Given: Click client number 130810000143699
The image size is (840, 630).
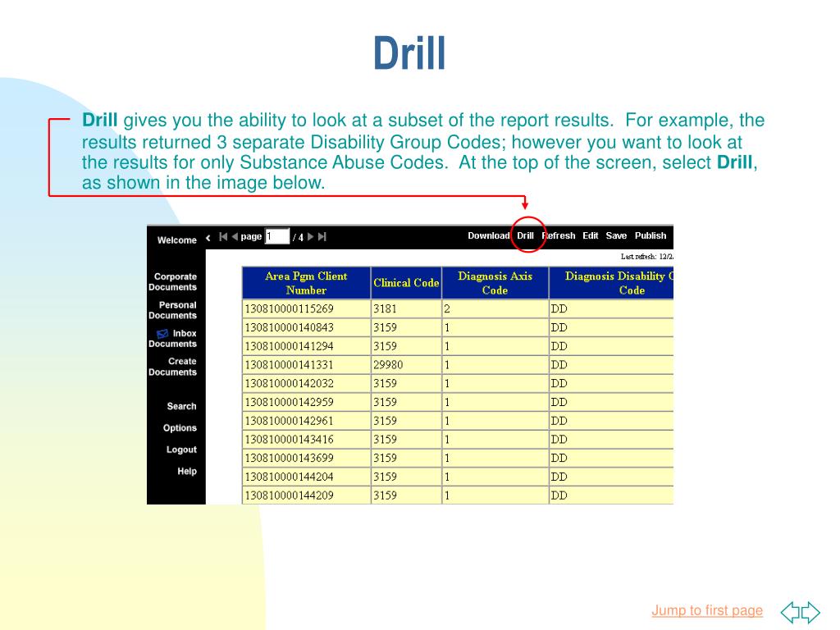Looking at the screenshot, I should coord(290,458).
